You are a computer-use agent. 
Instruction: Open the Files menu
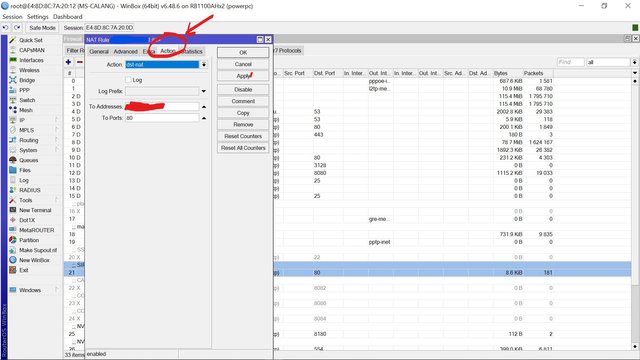point(24,170)
